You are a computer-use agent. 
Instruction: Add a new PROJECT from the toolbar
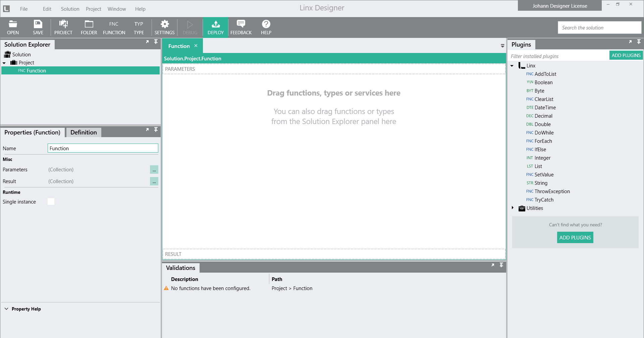[x=63, y=27]
